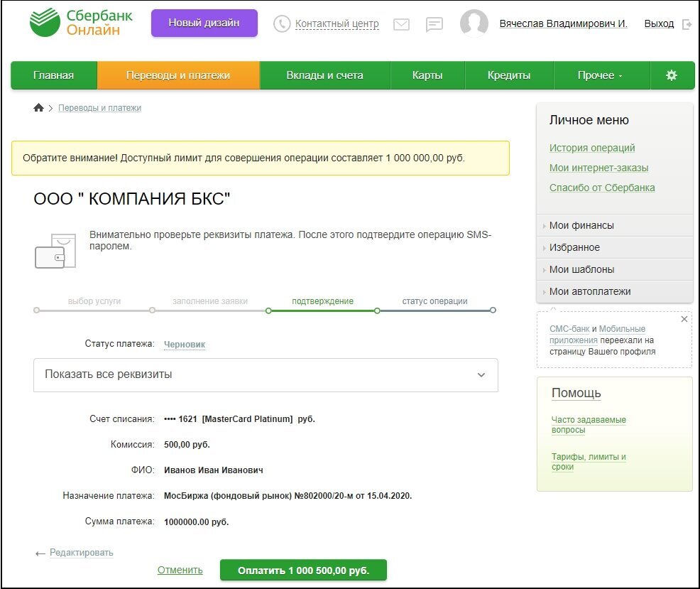Open Контактный центр link

[x=337, y=23]
